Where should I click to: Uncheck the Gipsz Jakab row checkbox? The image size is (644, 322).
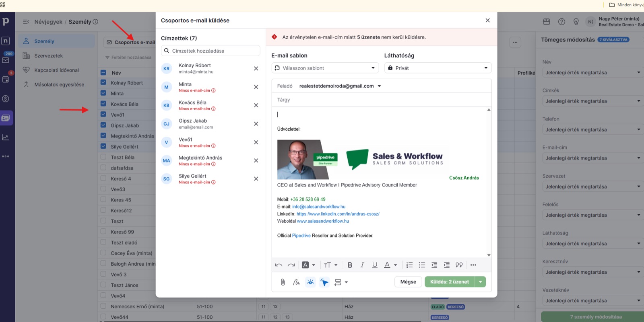[x=103, y=125]
